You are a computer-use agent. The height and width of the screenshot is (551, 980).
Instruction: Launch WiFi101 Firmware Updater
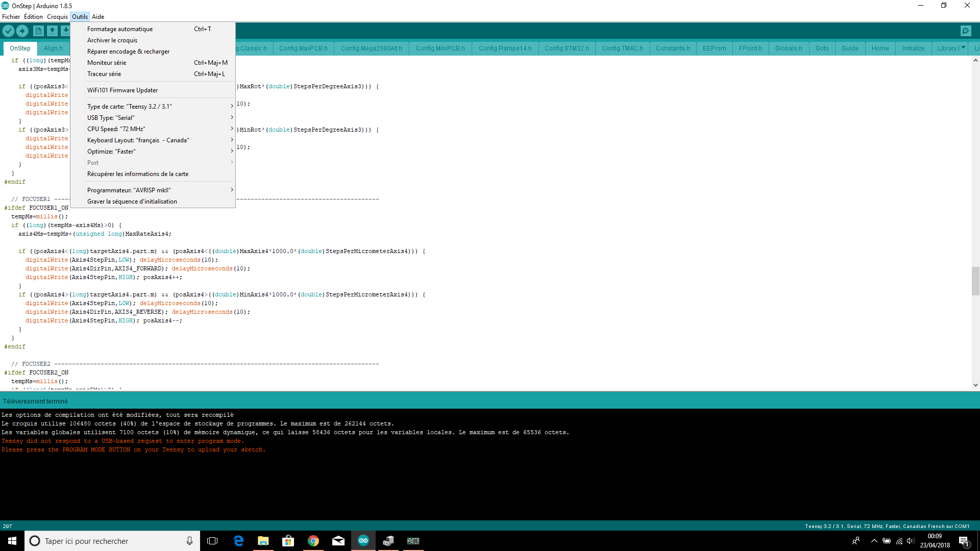pyautogui.click(x=153, y=90)
